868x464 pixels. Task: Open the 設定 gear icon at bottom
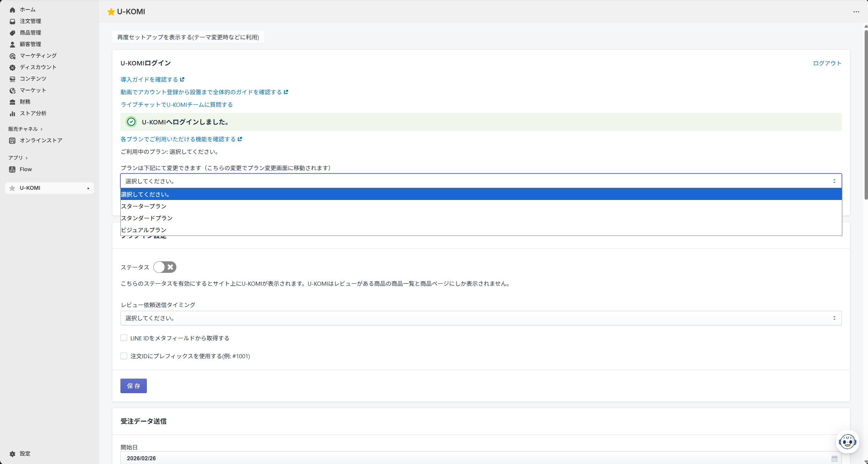[x=13, y=454]
